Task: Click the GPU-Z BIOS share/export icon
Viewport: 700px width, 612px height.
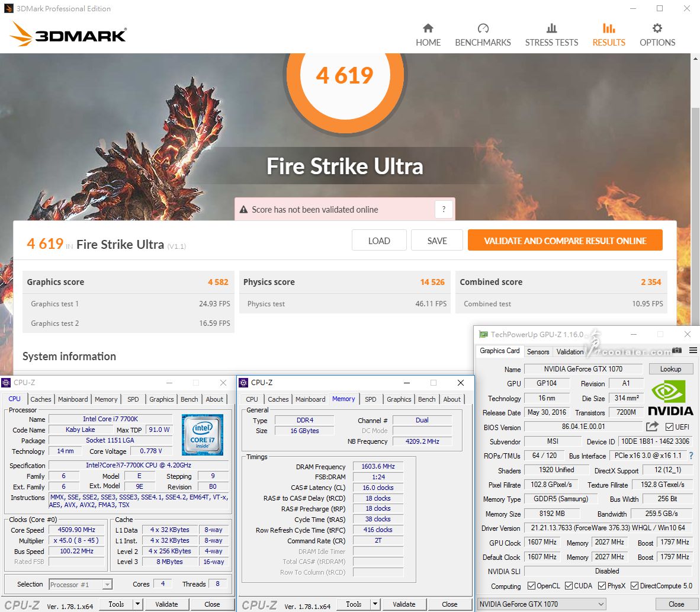Action: (x=652, y=427)
